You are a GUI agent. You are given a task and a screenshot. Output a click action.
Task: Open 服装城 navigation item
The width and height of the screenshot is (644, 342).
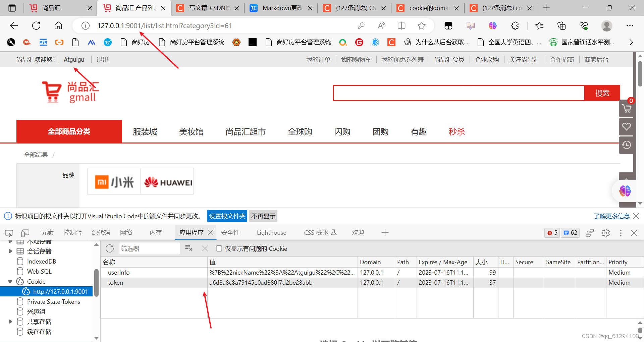(145, 132)
